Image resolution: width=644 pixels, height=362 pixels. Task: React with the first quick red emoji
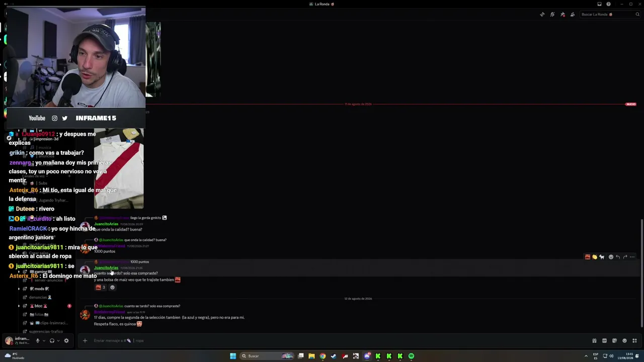point(587,257)
